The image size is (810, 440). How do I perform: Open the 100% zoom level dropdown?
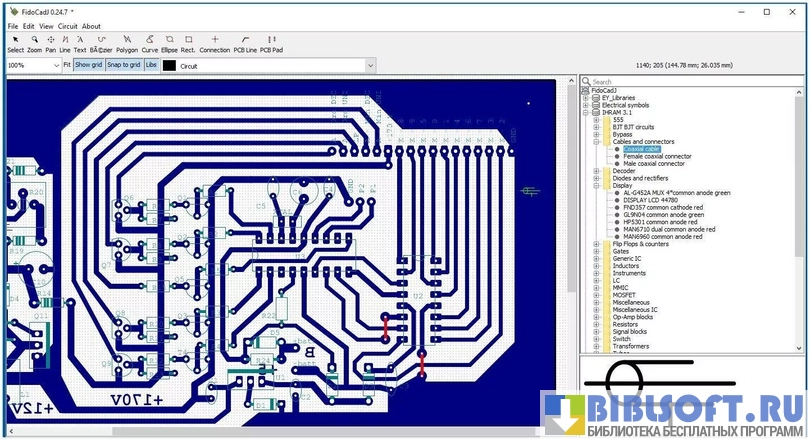[x=33, y=65]
